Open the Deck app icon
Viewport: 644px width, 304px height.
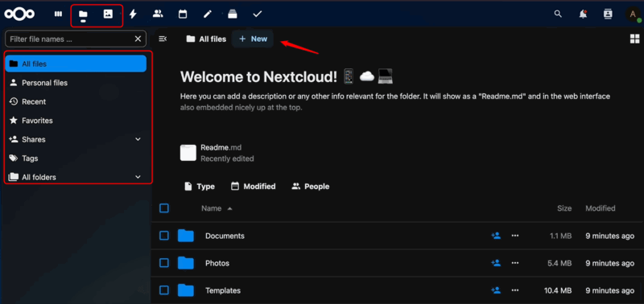point(233,14)
